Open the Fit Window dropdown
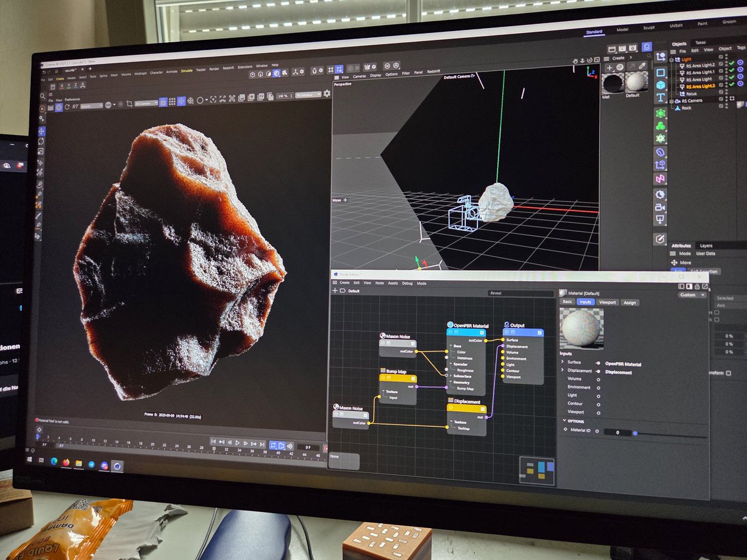 pyautogui.click(x=308, y=95)
